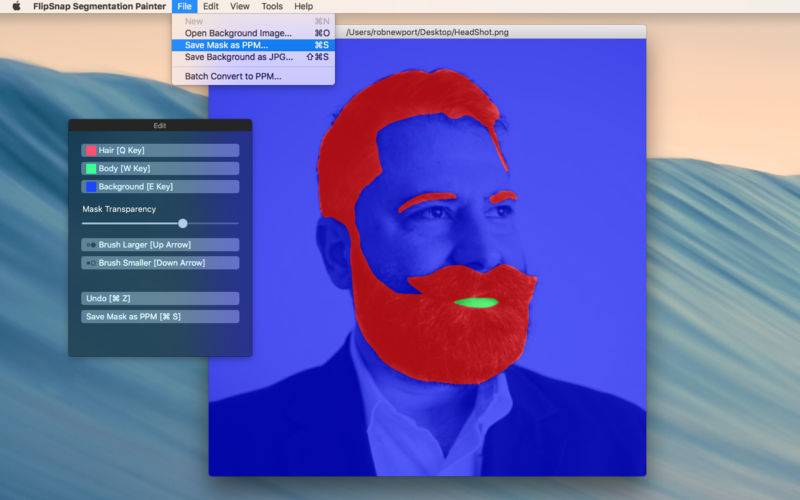Click the Edit panel title bar
The height and width of the screenshot is (500, 800).
160,126
